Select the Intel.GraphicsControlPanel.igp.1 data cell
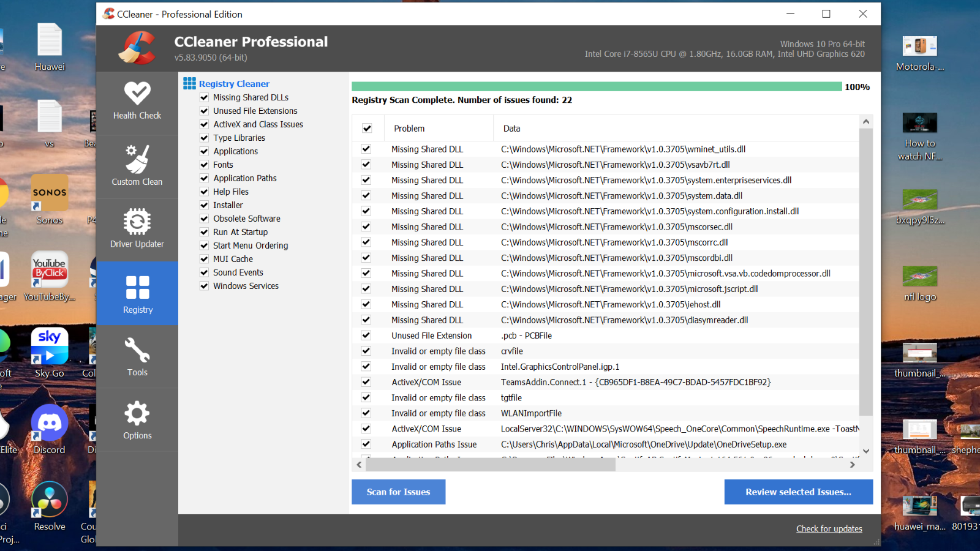The image size is (980, 551). coord(560,367)
